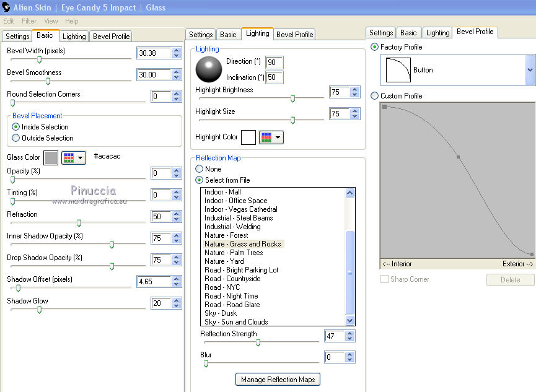Select Nature - Palm Trees reflection map
The height and width of the screenshot is (392, 536).
[x=234, y=253]
